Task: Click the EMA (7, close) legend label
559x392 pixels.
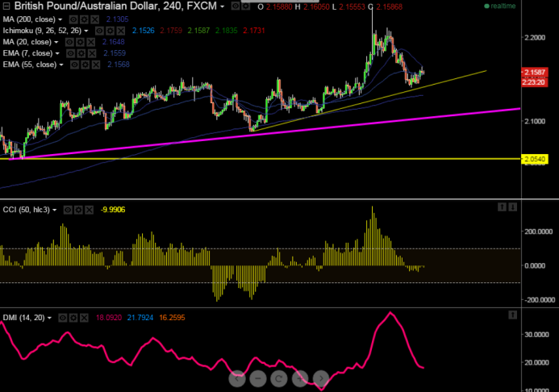Action: point(27,53)
